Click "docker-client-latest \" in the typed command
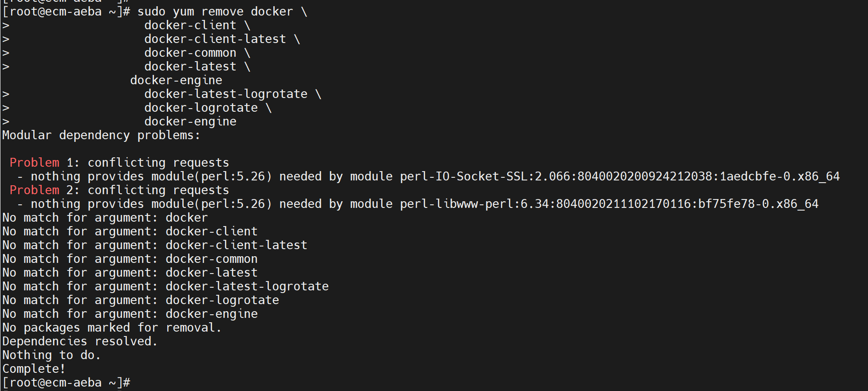 coord(222,39)
